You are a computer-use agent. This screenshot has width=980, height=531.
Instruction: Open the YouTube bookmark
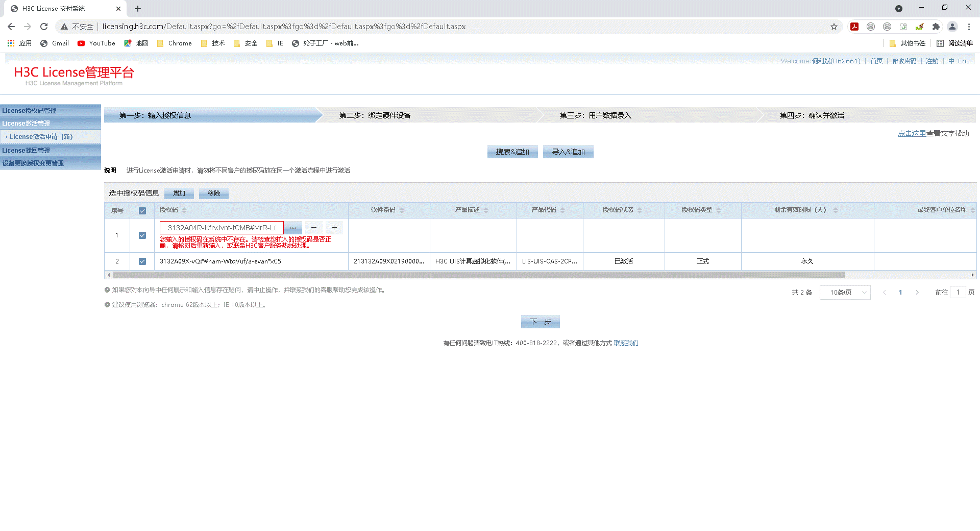[96, 43]
